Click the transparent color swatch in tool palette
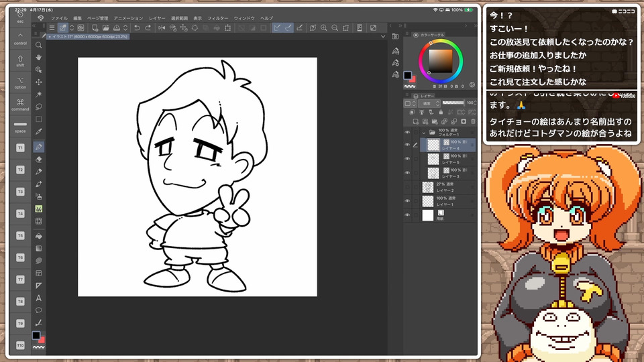The width and height of the screenshot is (644, 362). click(39, 347)
